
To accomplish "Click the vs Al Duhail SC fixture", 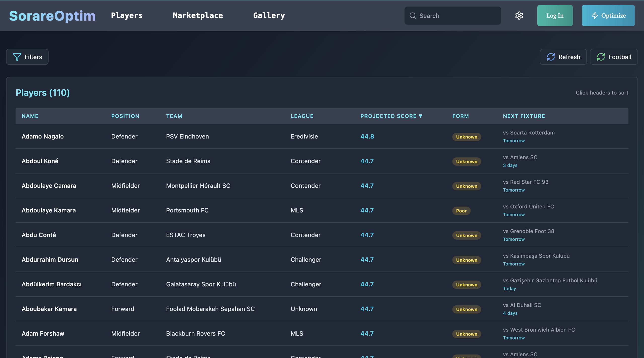I will [522, 305].
